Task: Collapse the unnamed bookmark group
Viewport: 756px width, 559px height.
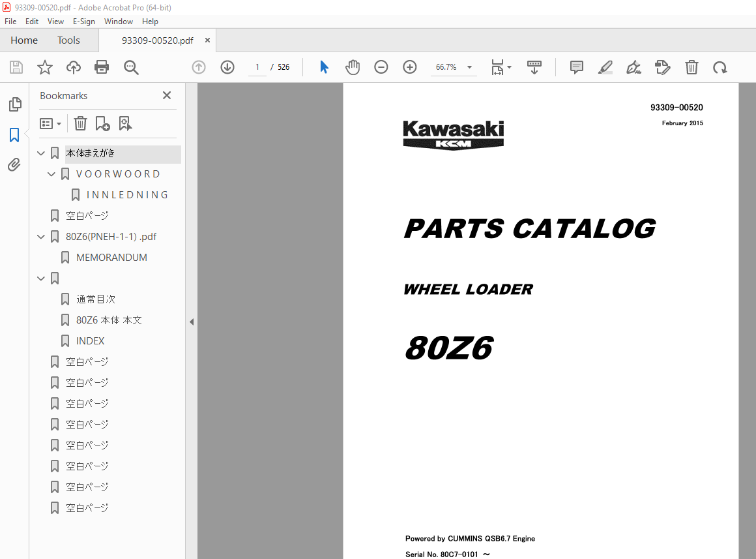Action: [41, 279]
